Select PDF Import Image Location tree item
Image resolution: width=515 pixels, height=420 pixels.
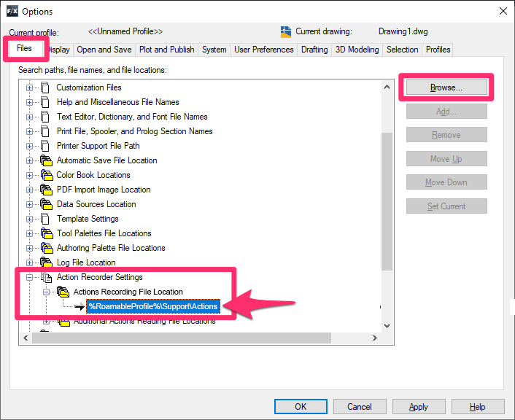pyautogui.click(x=104, y=190)
